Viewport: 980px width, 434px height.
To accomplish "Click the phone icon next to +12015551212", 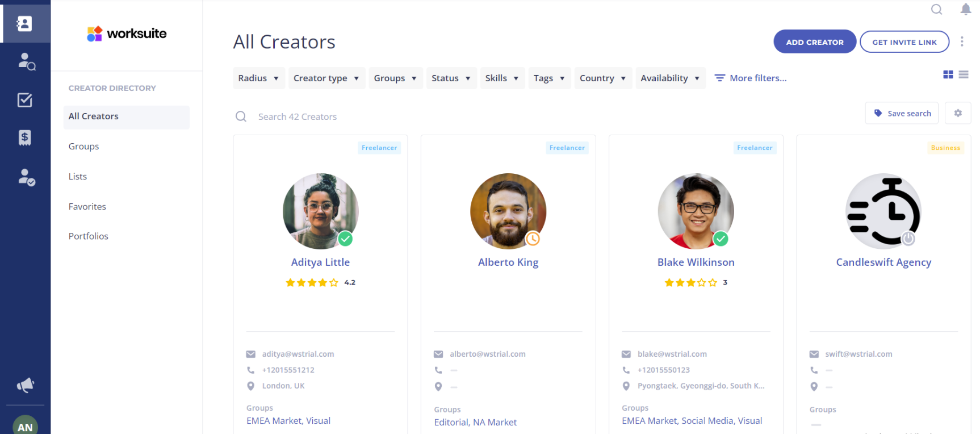I will point(250,370).
